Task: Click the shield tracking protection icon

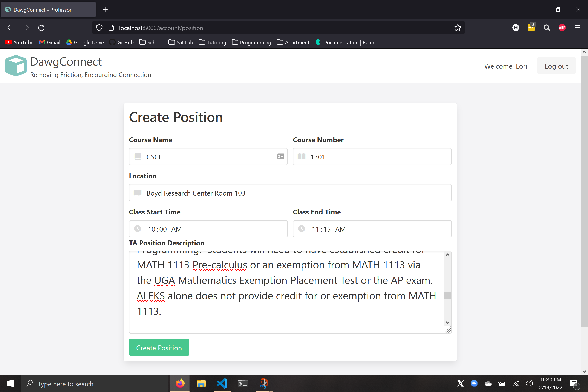Action: coord(99,28)
